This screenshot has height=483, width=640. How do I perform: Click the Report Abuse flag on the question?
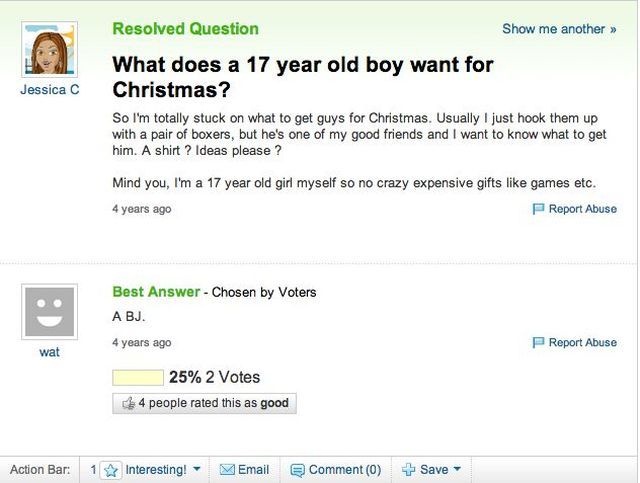point(538,209)
